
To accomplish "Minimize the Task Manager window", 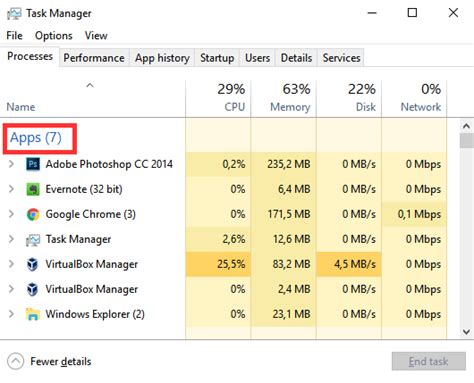I will (372, 13).
